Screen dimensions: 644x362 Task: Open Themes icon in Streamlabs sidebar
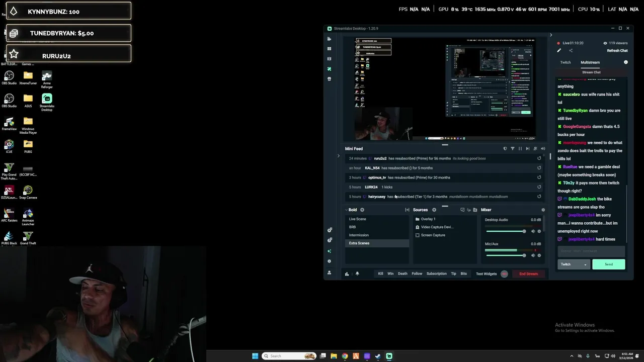(x=329, y=69)
